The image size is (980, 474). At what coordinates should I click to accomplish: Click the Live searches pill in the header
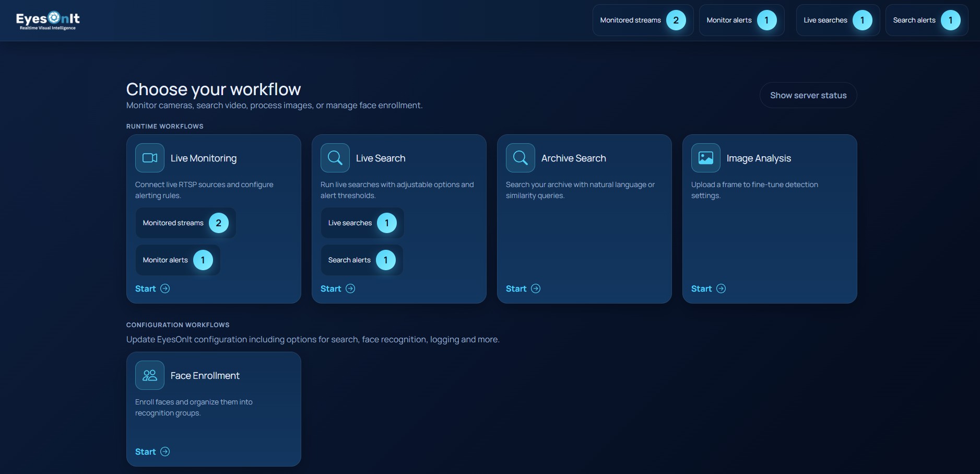coord(837,20)
